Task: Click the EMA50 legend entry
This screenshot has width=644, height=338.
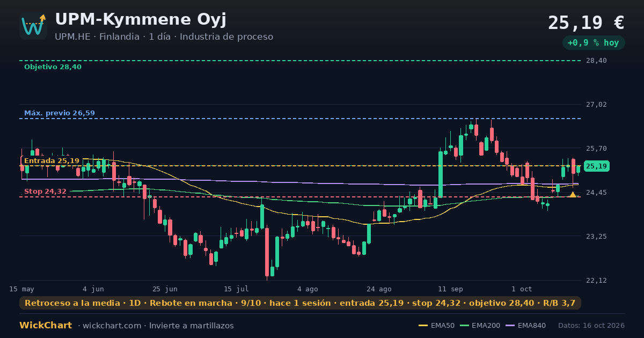Action: pos(436,326)
